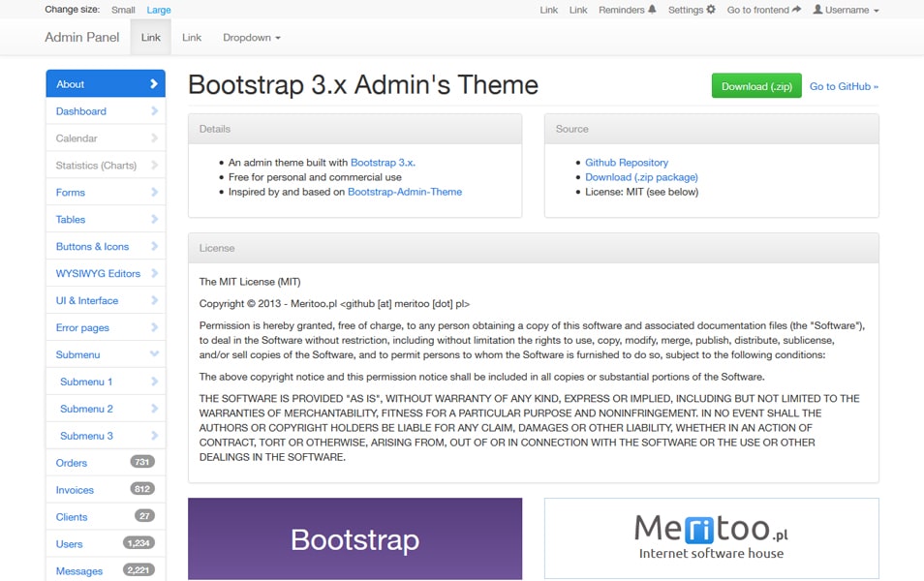924x581 pixels.
Task: Click the 731 badge on Orders
Action: click(142, 462)
